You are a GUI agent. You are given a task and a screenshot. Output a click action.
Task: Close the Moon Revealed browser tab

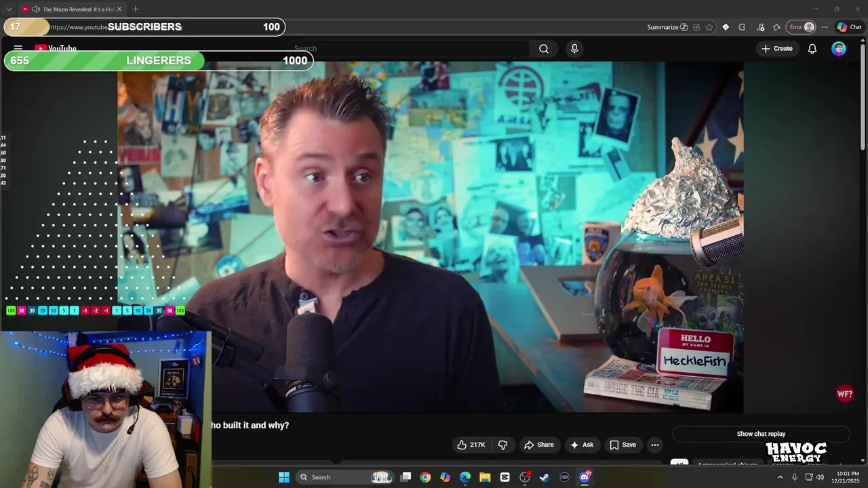click(x=119, y=9)
